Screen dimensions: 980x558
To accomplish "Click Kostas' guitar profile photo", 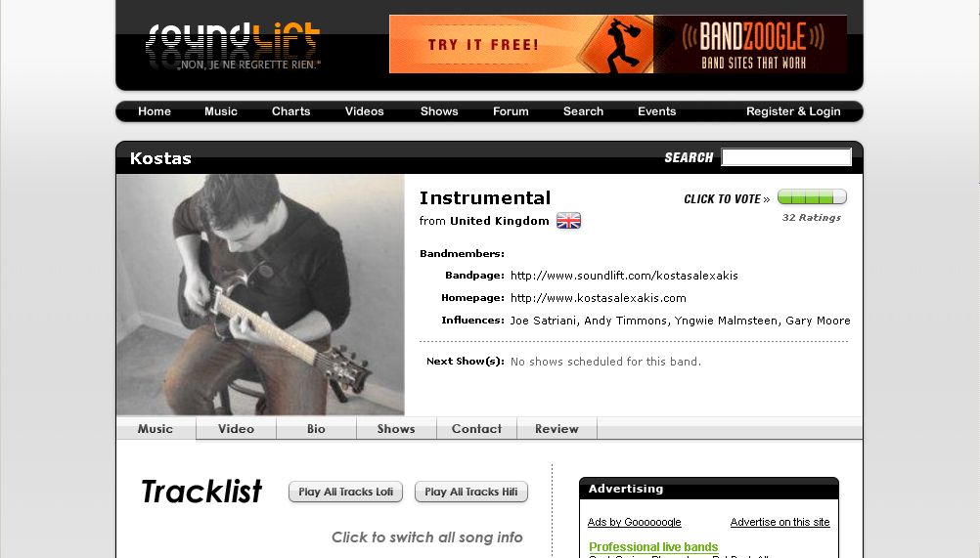I will [260, 294].
